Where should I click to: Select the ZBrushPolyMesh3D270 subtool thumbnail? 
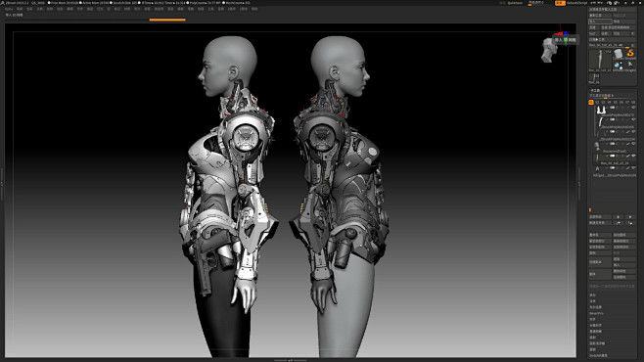[x=601, y=110]
